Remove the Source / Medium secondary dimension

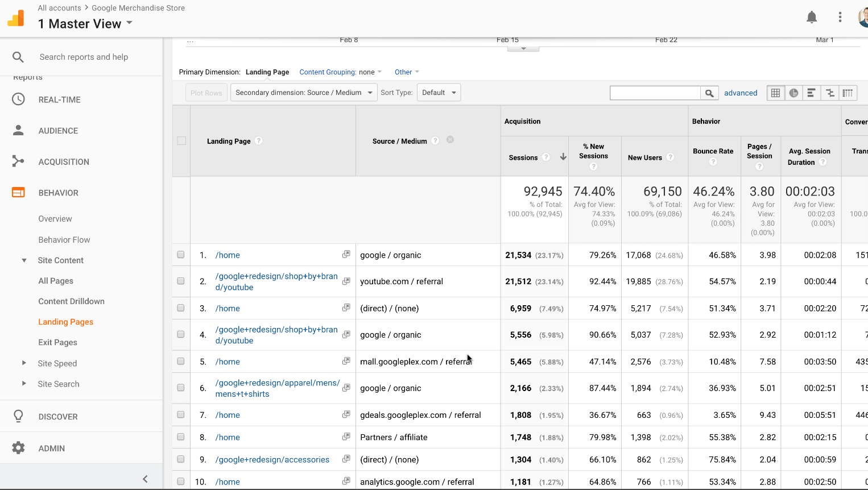click(x=450, y=140)
